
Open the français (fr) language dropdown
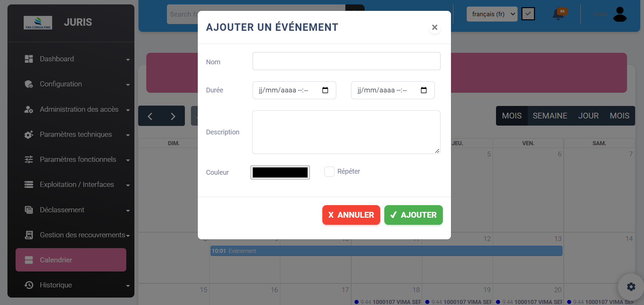[492, 14]
